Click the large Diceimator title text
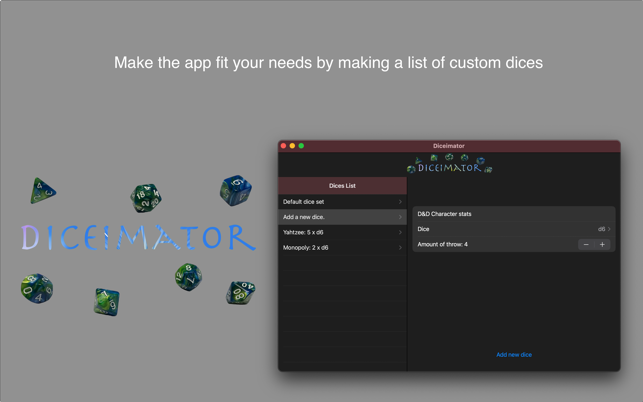Image resolution: width=643 pixels, height=402 pixels. pyautogui.click(x=139, y=237)
